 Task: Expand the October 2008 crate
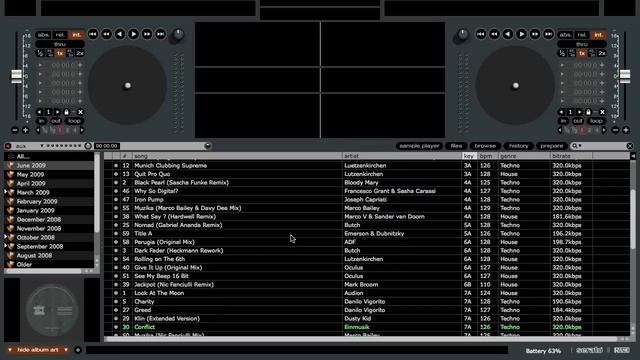(6, 236)
